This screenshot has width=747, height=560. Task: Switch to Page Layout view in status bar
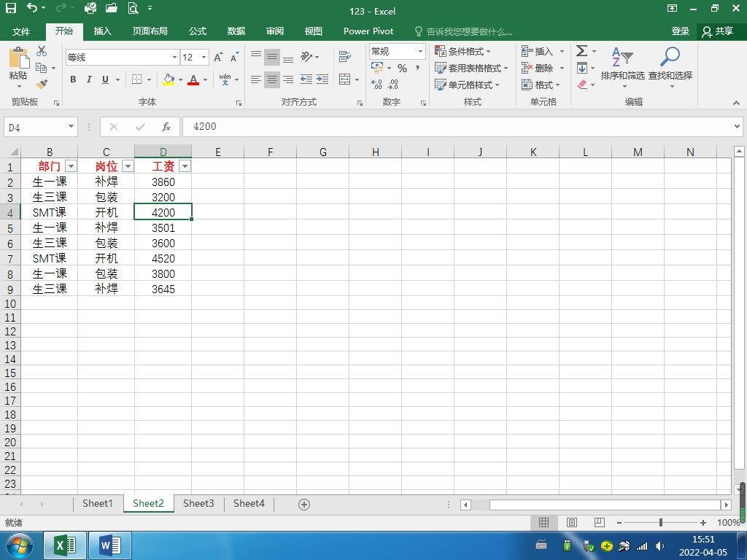click(x=572, y=523)
